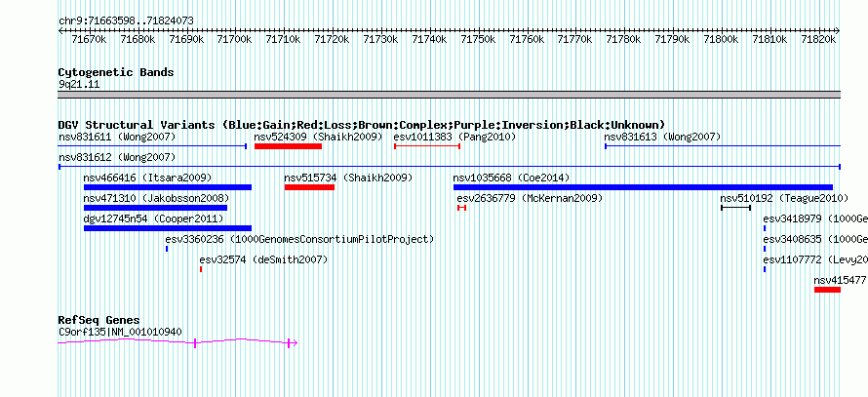Viewport: 868px width, 397px height.
Task: Open the esv1011383 (Pang2010) label
Action: [x=454, y=137]
